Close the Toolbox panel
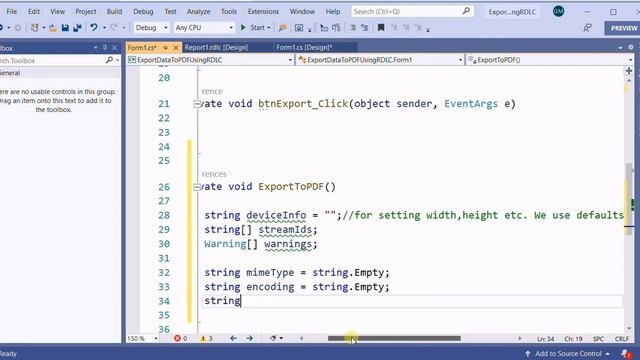The width and height of the screenshot is (640, 360). click(x=115, y=48)
